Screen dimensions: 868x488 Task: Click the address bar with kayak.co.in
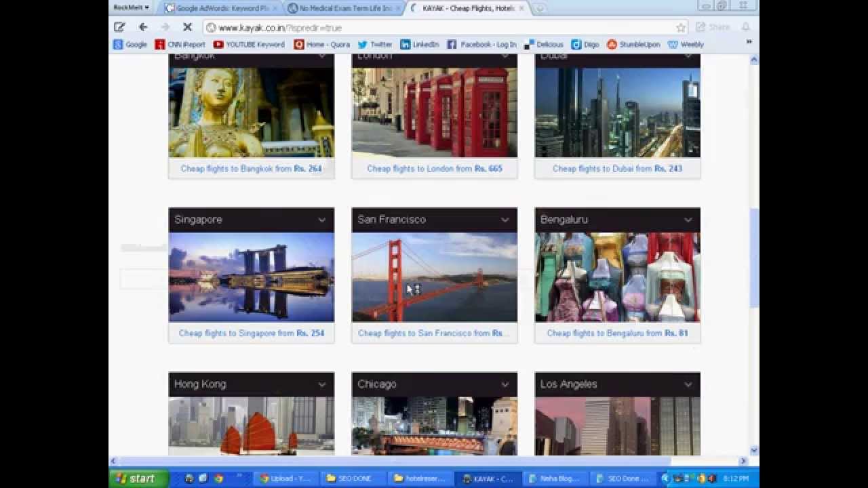coord(444,28)
